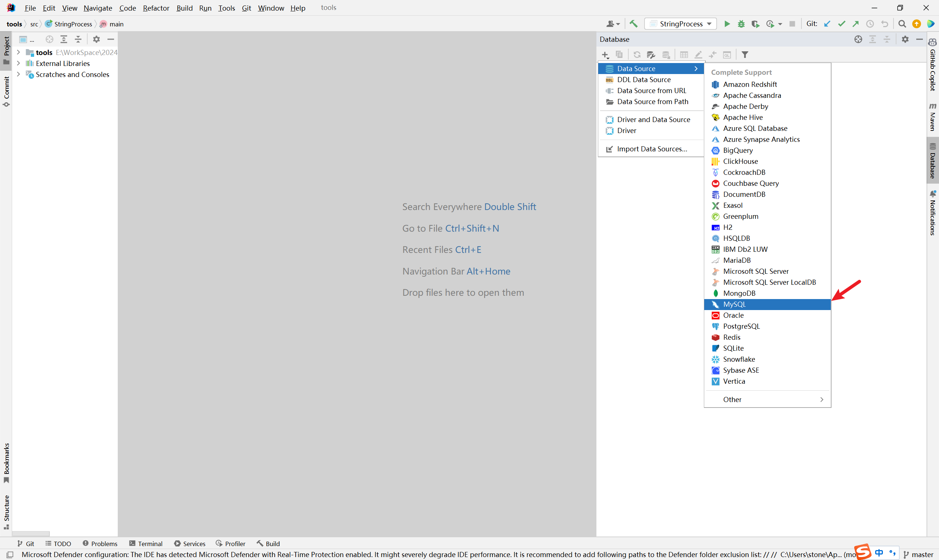Select MySQL data source

click(767, 305)
